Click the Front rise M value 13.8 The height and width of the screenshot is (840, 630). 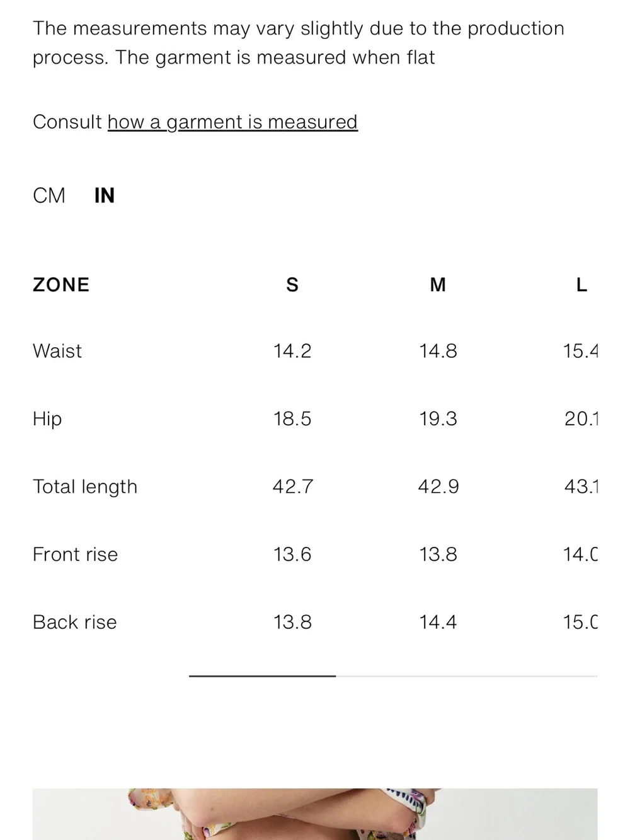(x=438, y=555)
